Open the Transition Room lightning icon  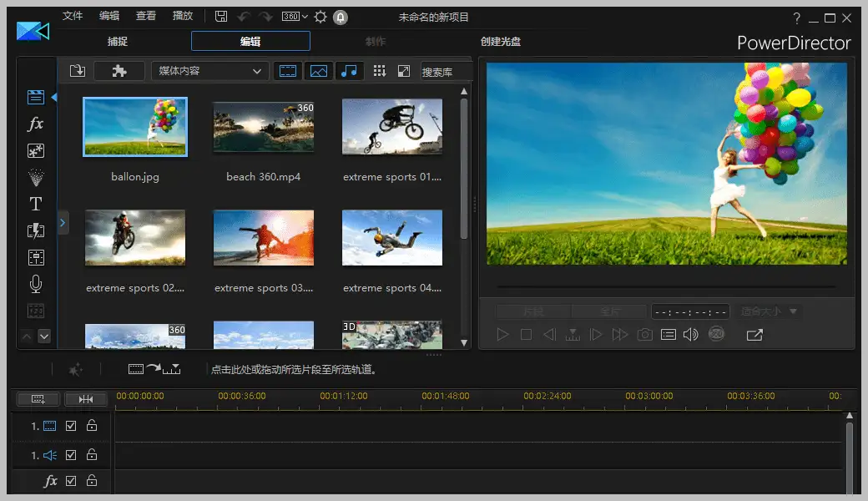pyautogui.click(x=35, y=230)
